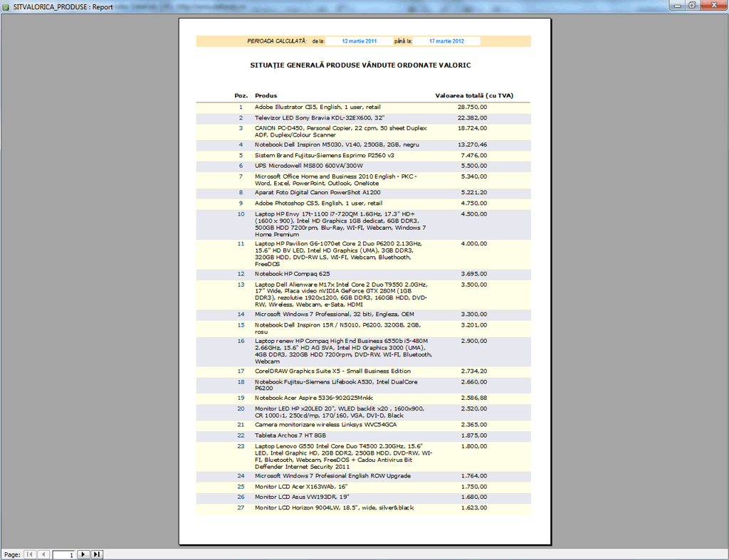Viewport: 729px width, 560px height.
Task: Click the value 1.764,00
Action: (474, 476)
